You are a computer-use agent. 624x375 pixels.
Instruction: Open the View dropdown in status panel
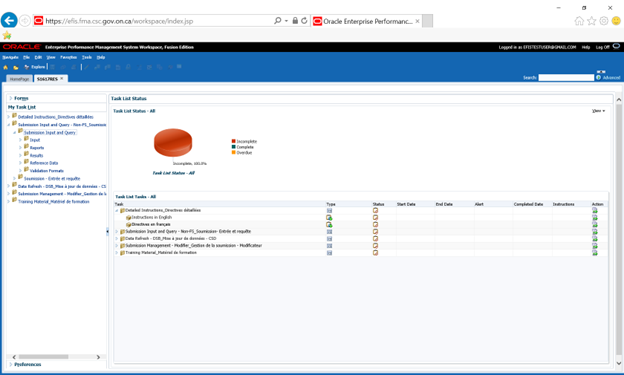[599, 111]
